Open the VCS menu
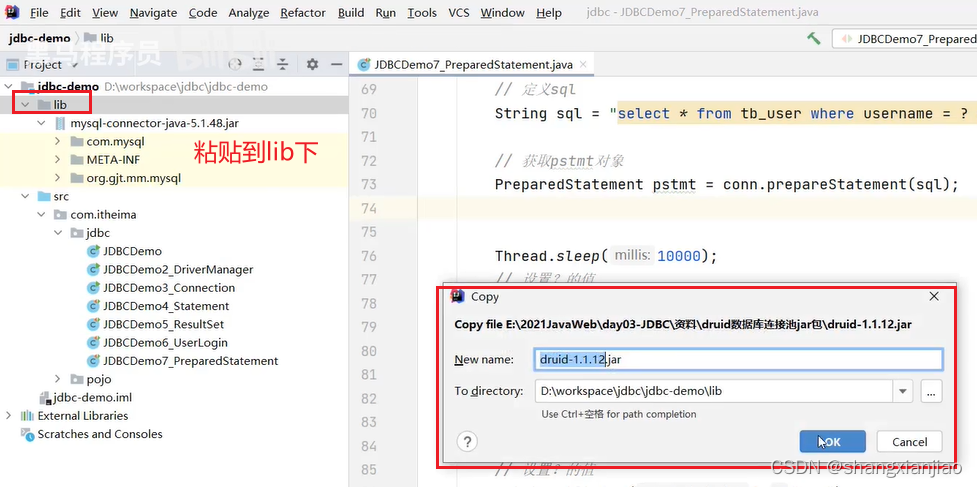This screenshot has width=977, height=487. click(x=459, y=12)
